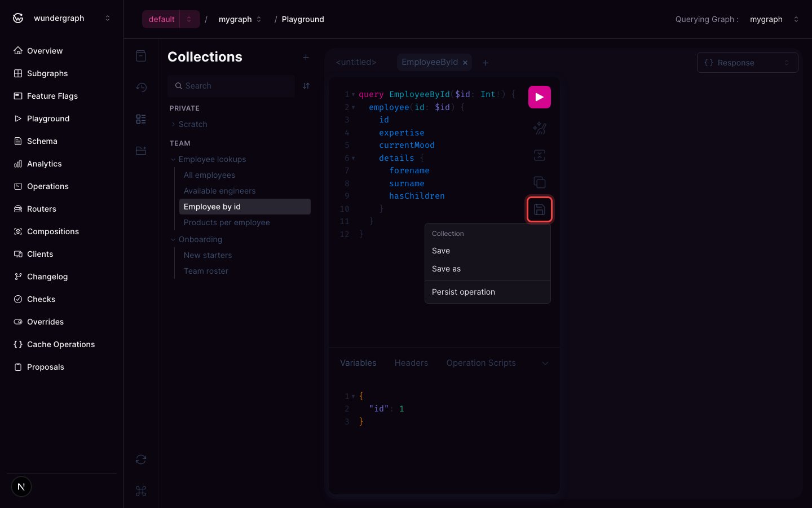This screenshot has width=812, height=508.
Task: Run the query with the pink play button
Action: pos(539,97)
